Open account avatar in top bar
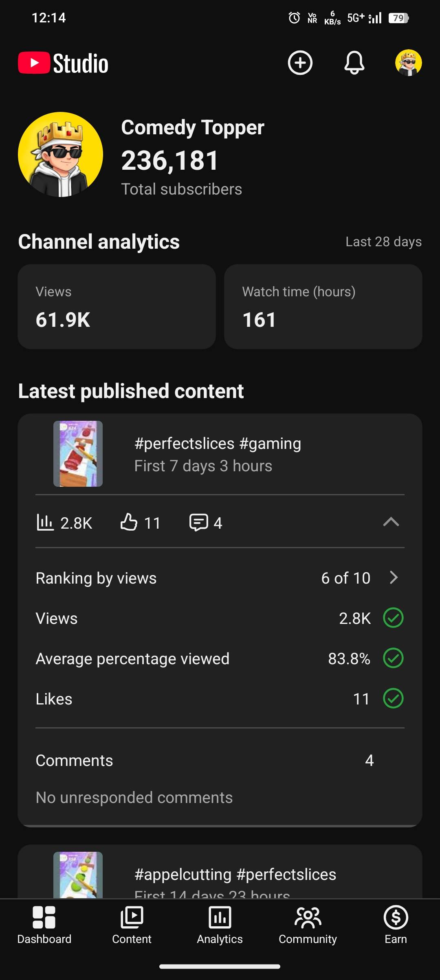Screen dimensions: 440x980 408,63
